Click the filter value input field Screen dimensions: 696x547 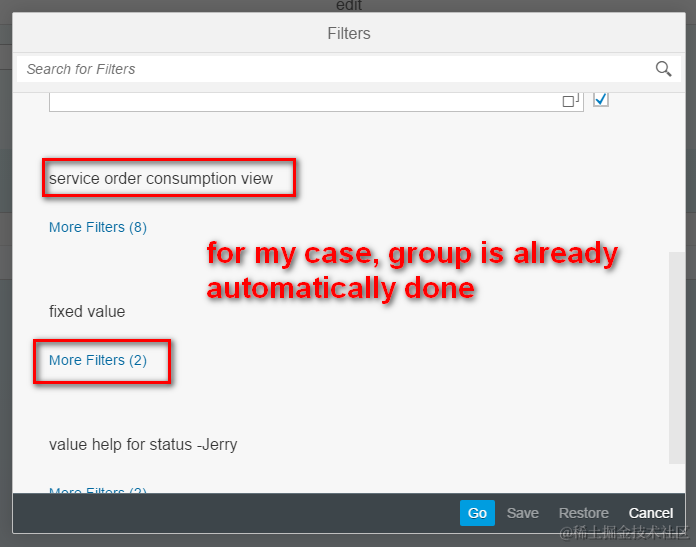tap(316, 102)
